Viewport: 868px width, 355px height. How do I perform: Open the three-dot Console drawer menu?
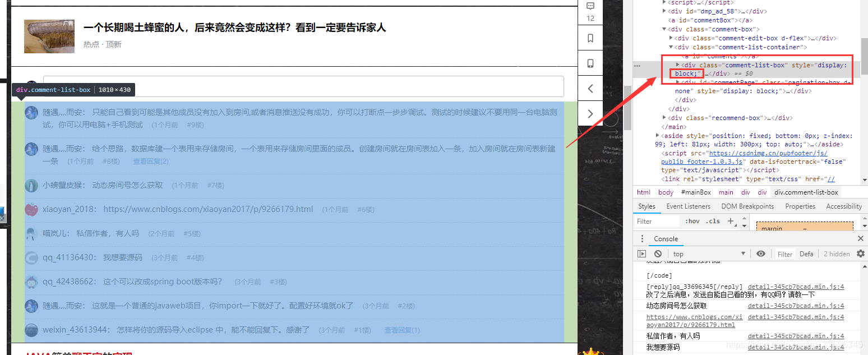(642, 239)
